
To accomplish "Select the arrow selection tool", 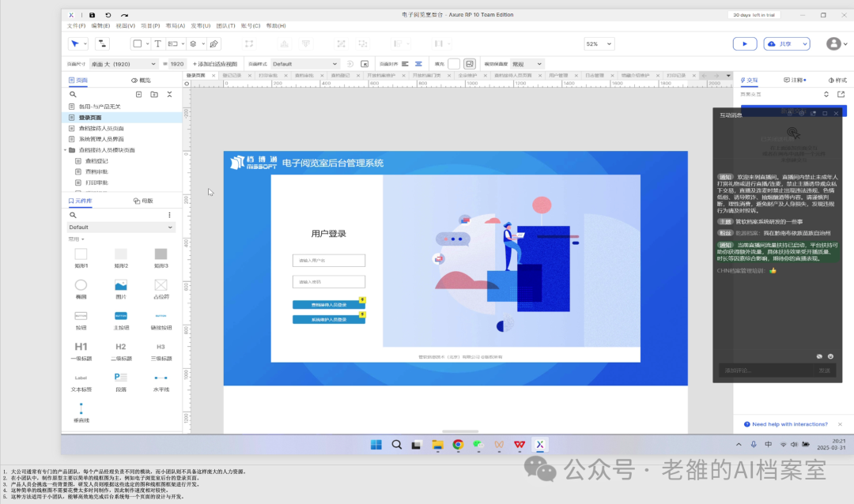I will point(74,43).
